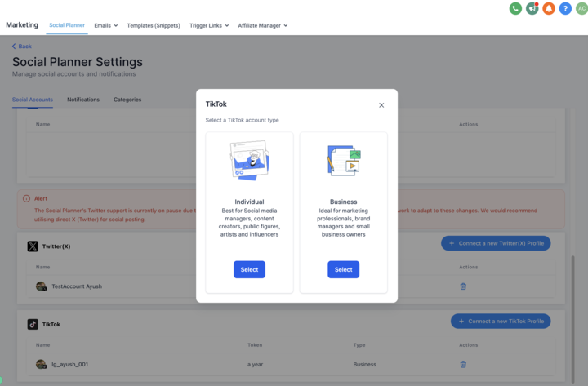588x386 pixels.
Task: Click the Twitter(X) logo icon
Action: (x=33, y=246)
